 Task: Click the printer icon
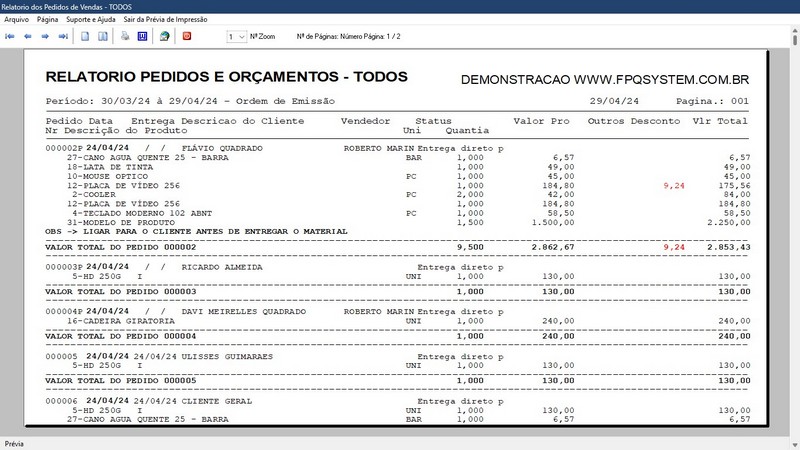tap(125, 36)
